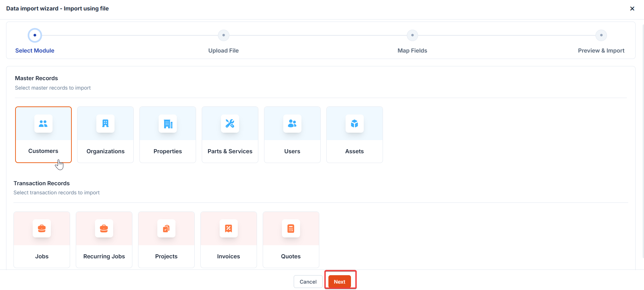Click the Map Fields step dot
Viewport: 644px width, 290px height.
[412, 35]
